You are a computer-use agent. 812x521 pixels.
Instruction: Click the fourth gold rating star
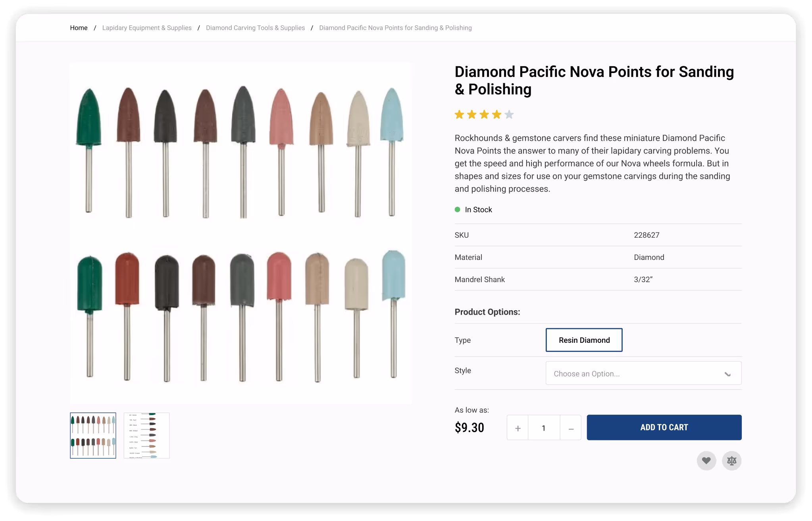[496, 114]
